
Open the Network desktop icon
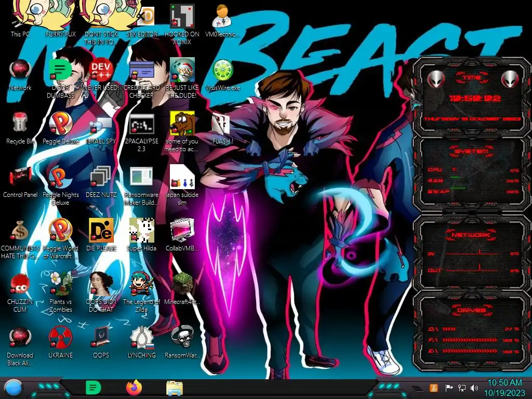click(20, 75)
